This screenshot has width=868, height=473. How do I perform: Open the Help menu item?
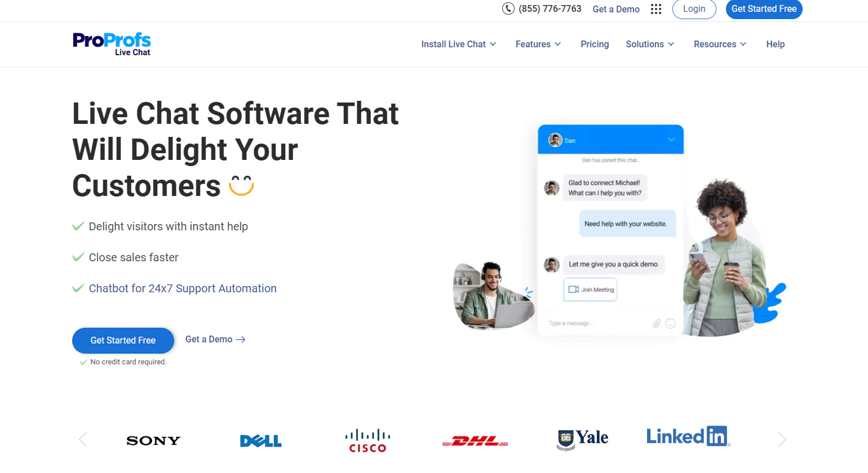coord(775,44)
